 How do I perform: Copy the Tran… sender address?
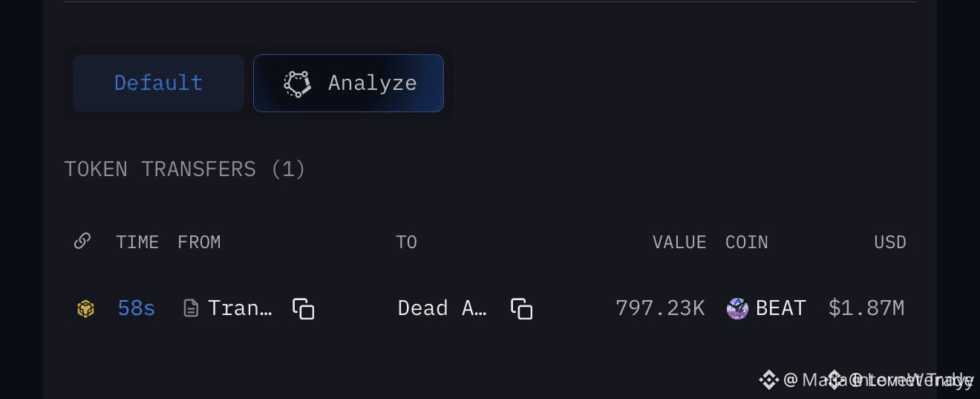[303, 308]
